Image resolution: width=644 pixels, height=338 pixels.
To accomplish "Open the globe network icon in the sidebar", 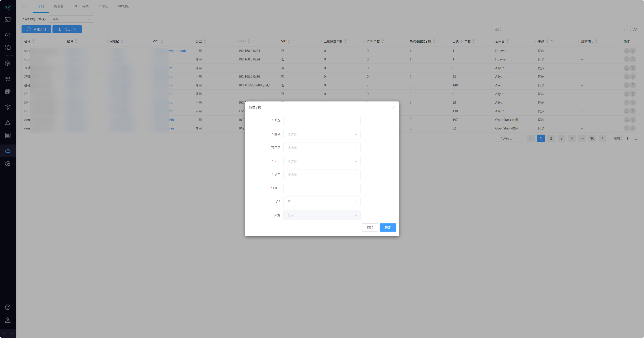I will (x=8, y=91).
